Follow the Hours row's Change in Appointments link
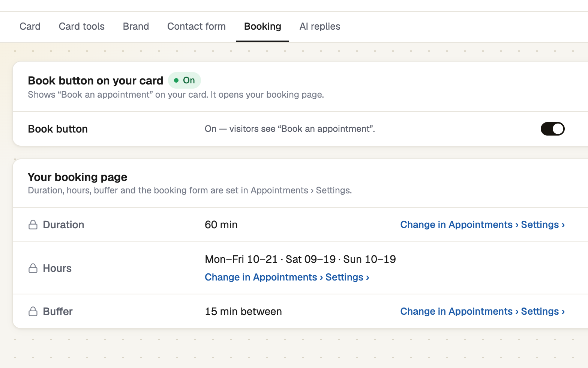The height and width of the screenshot is (368, 588). (x=287, y=277)
